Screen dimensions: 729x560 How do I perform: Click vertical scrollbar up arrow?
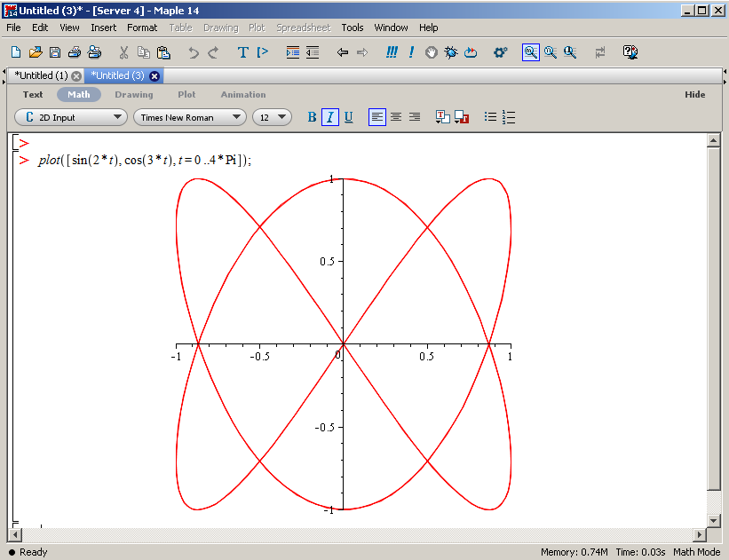click(x=714, y=140)
